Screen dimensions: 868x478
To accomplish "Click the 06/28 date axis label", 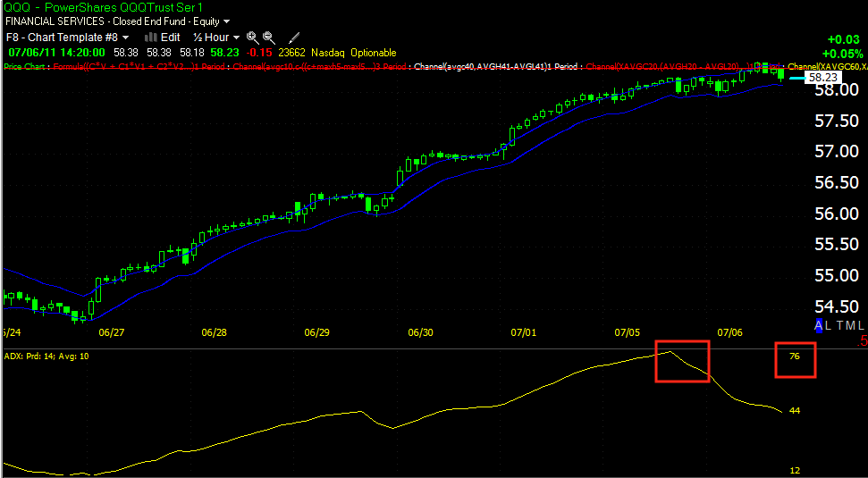I will coord(215,333).
